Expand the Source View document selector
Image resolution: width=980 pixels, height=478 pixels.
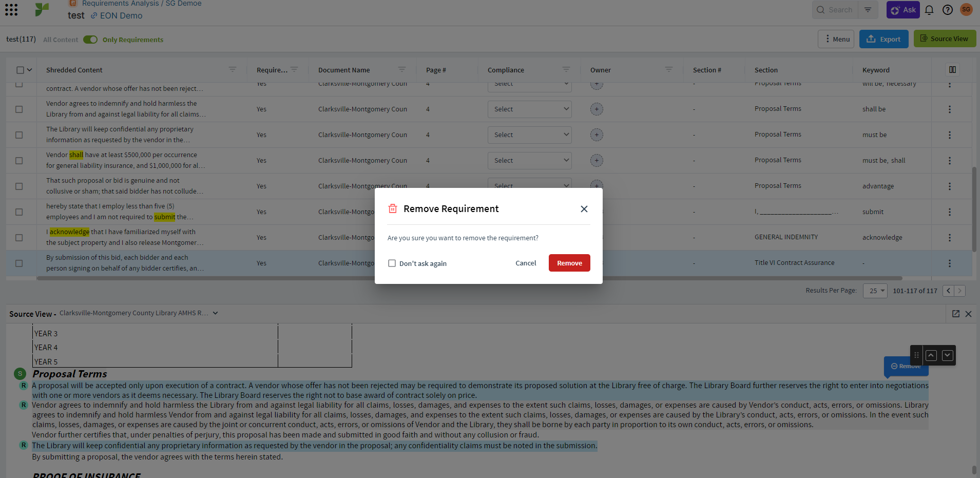(x=215, y=313)
